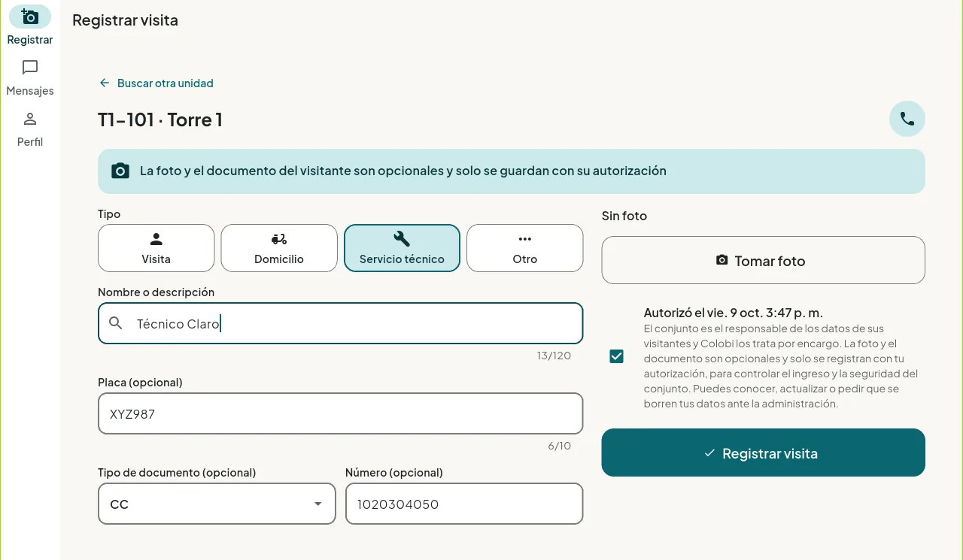The height and width of the screenshot is (560, 963).
Task: Click the Buscar otra unidad link
Action: click(166, 83)
